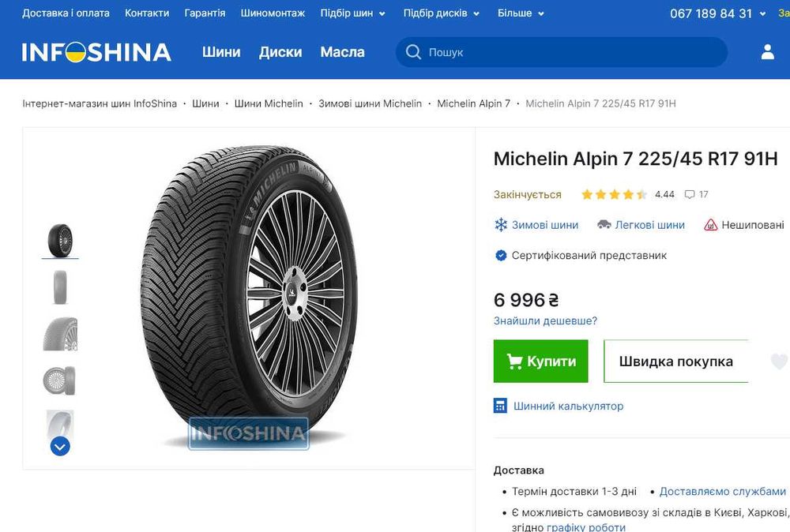Expand the Підбір шин dropdown

[x=353, y=13]
